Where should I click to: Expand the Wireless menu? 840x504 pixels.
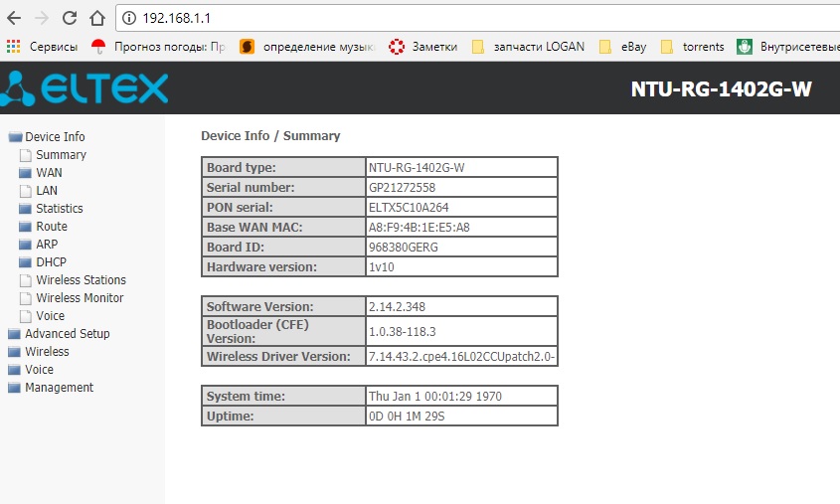pos(47,351)
